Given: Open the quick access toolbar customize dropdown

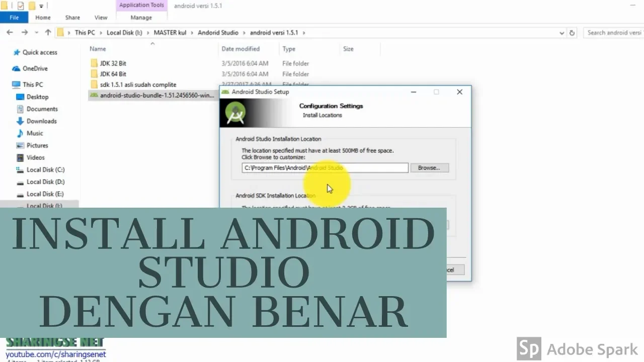Looking at the screenshot, I should tap(42, 7).
